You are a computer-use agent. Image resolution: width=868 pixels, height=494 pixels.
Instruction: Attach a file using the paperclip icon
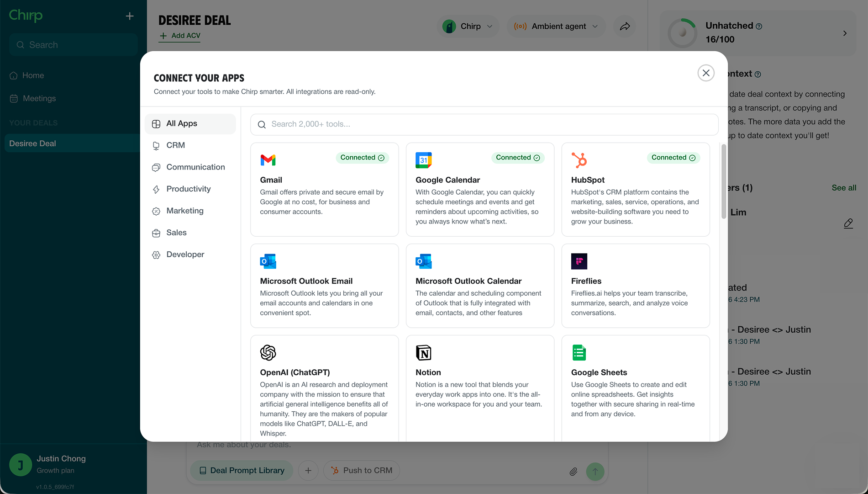click(573, 471)
